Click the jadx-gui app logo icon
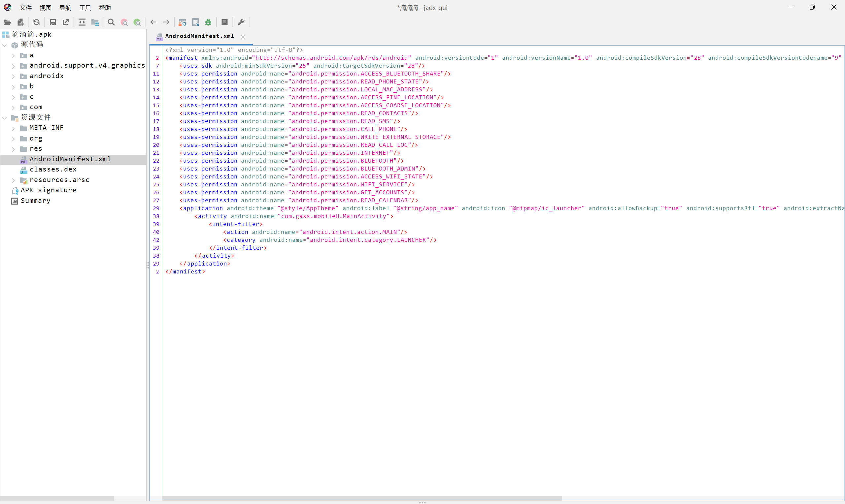 [x=8, y=7]
